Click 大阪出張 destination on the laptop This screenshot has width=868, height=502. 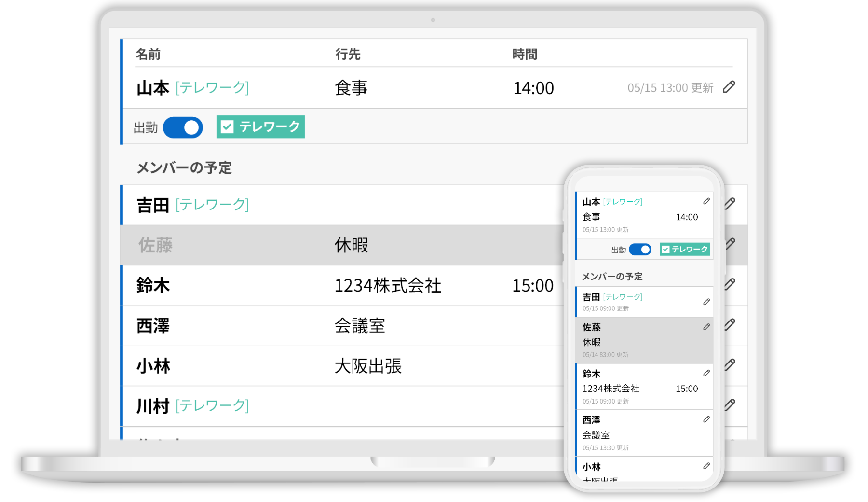(x=368, y=366)
